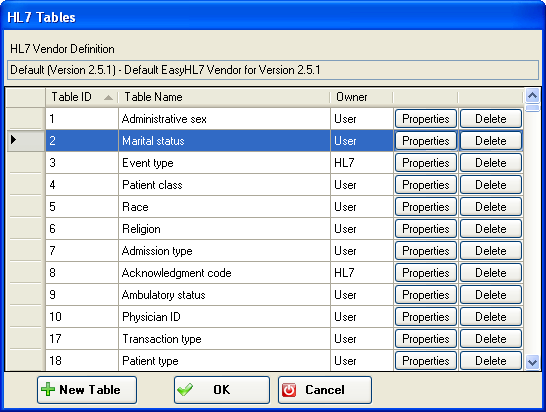
Task: Click the Table ID sort arrow
Action: 108,98
